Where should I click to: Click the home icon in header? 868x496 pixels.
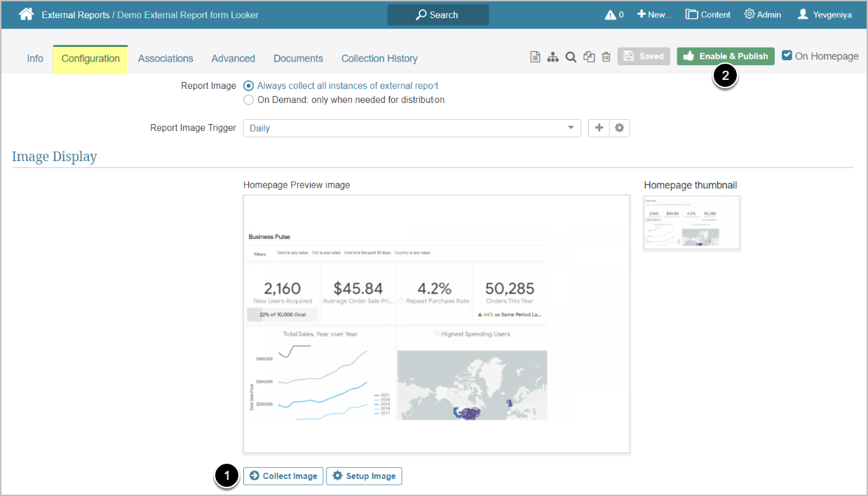coord(26,14)
